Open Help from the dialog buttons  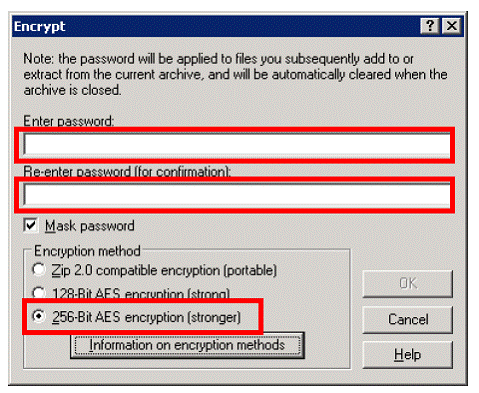pyautogui.click(x=407, y=354)
